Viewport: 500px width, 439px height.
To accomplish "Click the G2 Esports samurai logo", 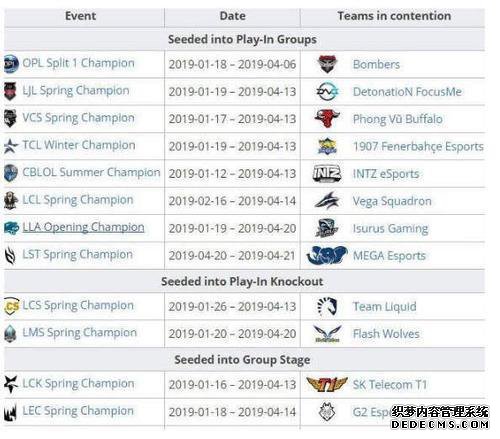I will (x=327, y=412).
